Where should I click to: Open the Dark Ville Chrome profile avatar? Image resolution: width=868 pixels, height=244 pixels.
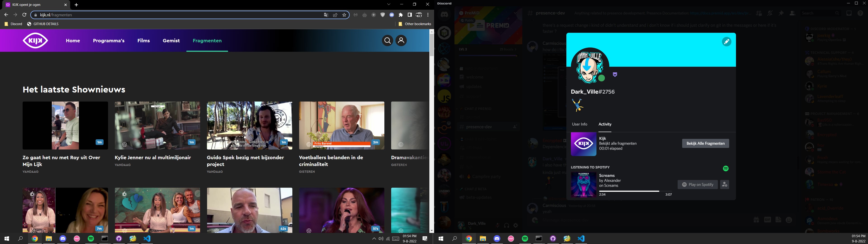[419, 15]
